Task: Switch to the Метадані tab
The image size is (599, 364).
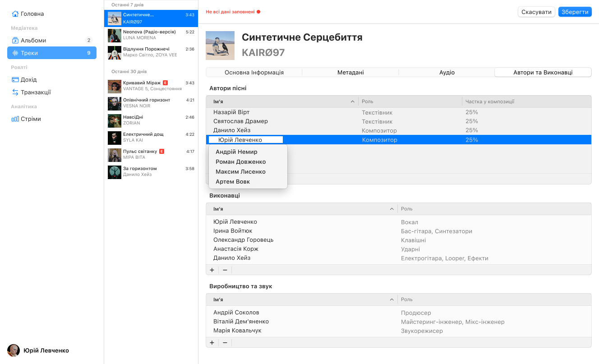Action: click(350, 72)
